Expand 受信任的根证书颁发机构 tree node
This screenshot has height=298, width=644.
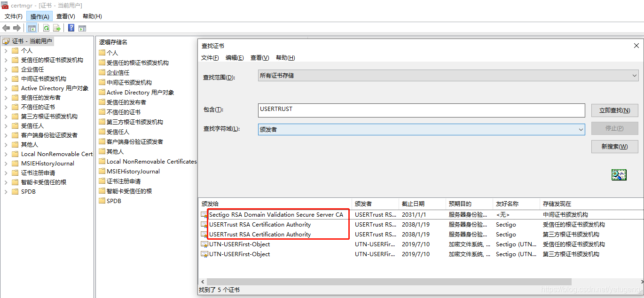(x=6, y=60)
